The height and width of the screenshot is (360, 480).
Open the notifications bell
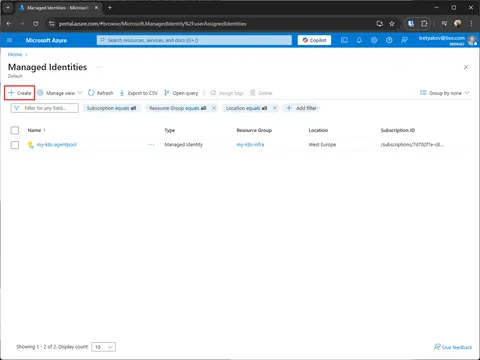359,40
